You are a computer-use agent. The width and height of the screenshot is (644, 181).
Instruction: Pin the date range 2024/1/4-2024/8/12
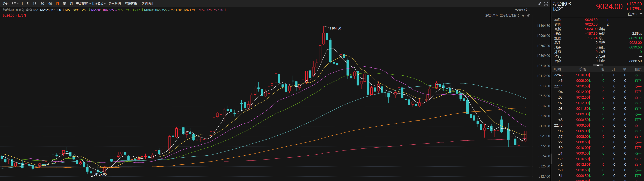point(528,16)
